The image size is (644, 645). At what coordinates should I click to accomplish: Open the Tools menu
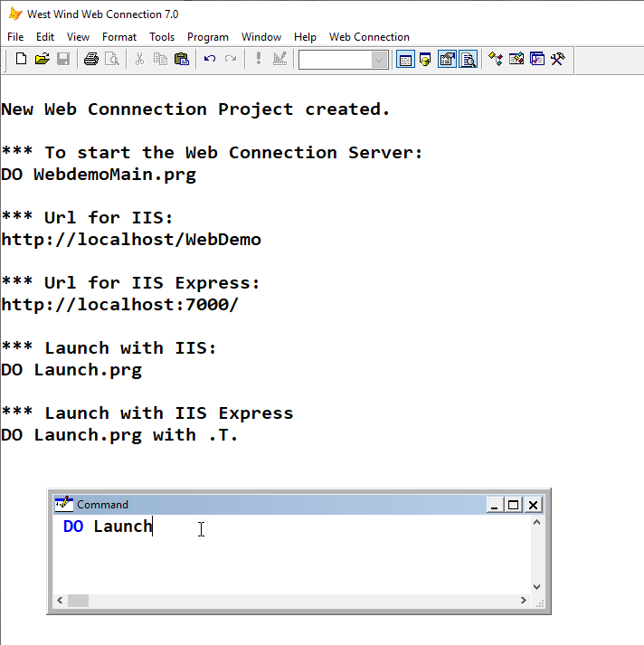coord(162,37)
